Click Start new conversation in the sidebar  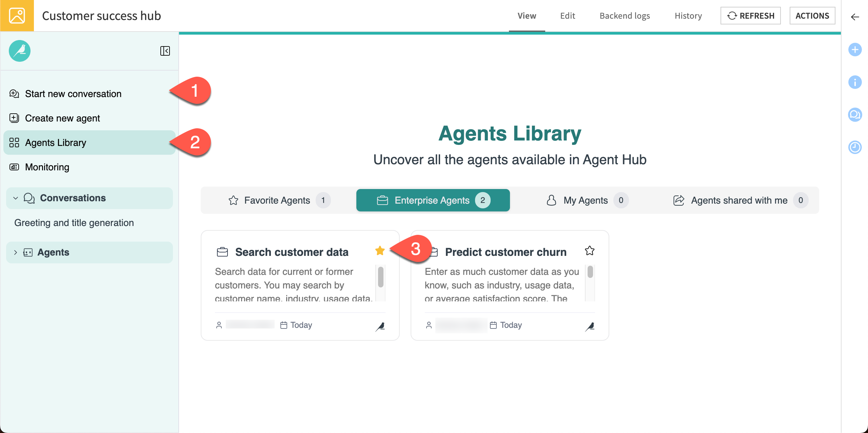[x=73, y=94]
